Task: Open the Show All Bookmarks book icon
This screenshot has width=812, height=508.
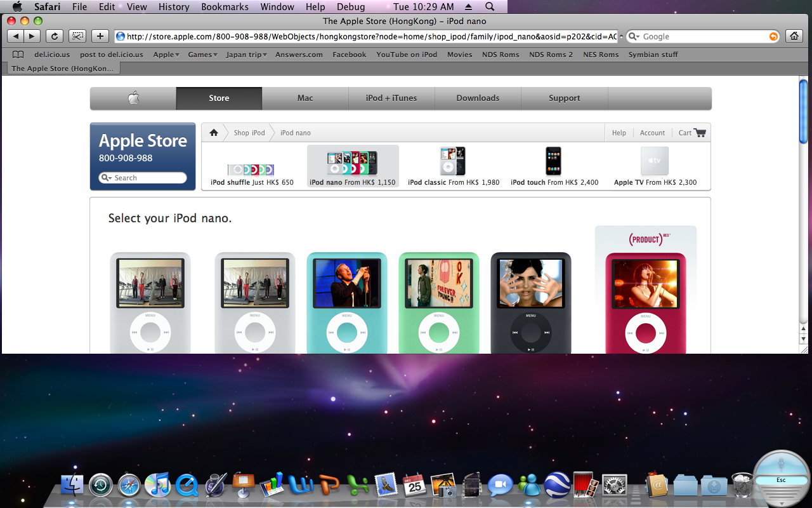Action: (18, 55)
